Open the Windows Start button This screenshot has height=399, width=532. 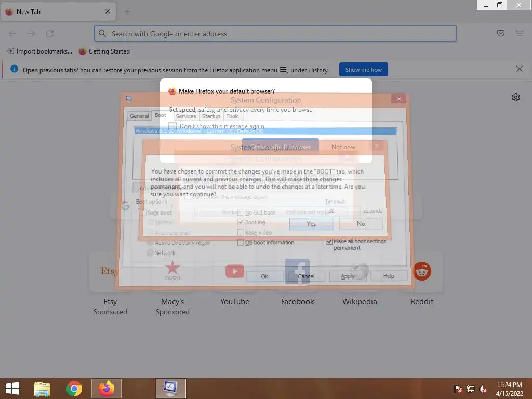pos(12,389)
